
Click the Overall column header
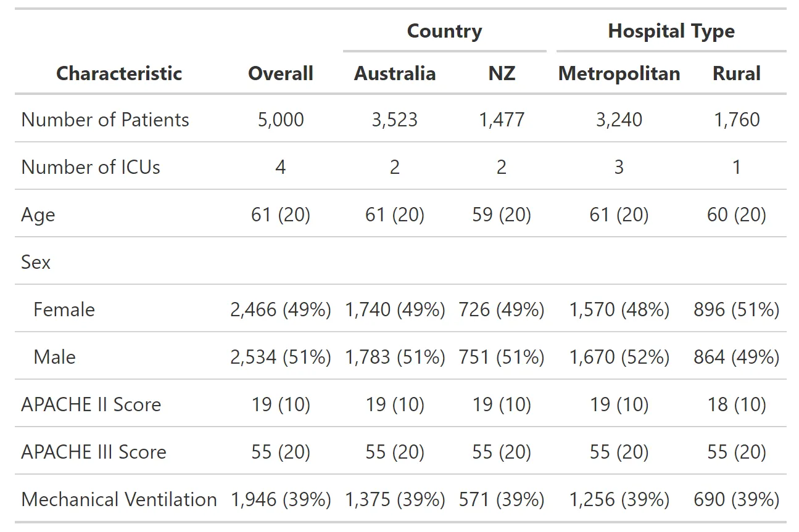[x=281, y=74]
